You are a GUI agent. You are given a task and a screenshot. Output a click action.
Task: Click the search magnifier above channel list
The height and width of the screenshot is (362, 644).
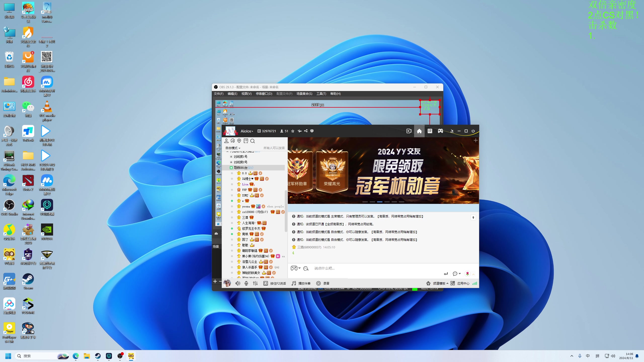pos(253,141)
